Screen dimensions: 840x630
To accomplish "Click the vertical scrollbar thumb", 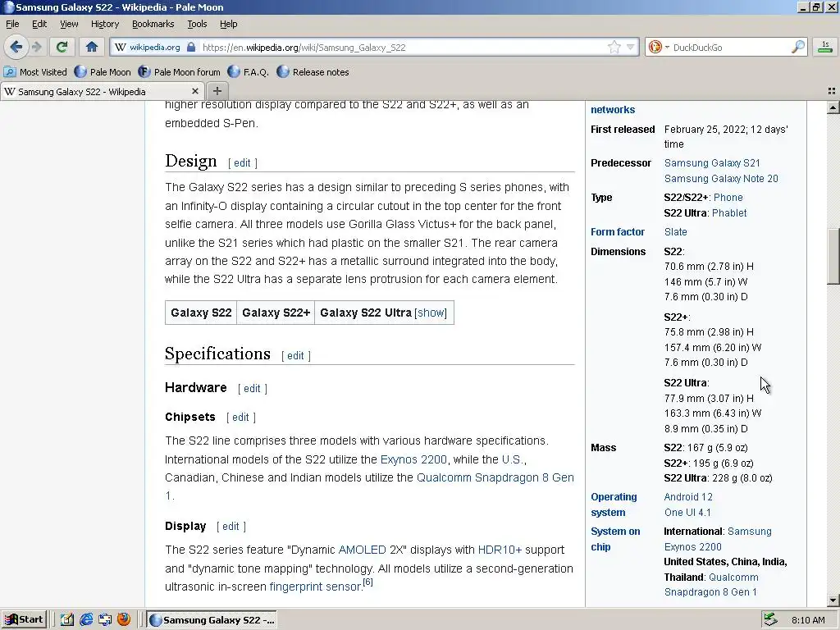I will pos(833,257).
